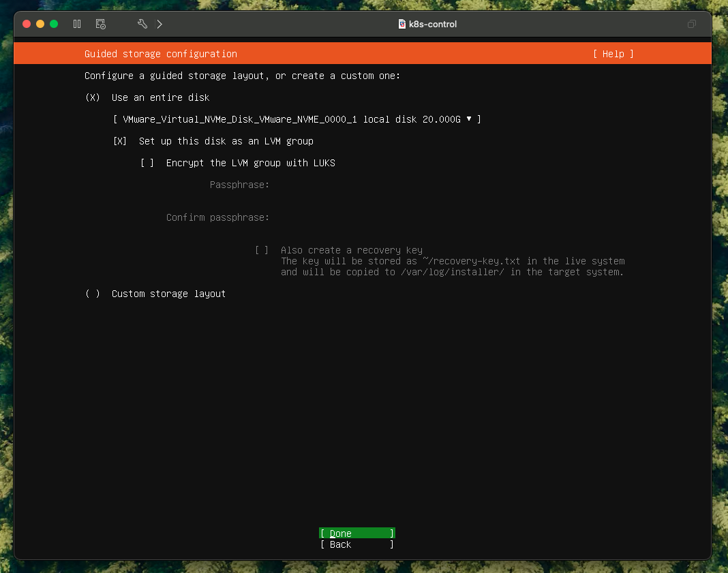Open the VMware NVMe disk selection dropdown
Image resolution: width=728 pixels, height=573 pixels.
(x=297, y=119)
